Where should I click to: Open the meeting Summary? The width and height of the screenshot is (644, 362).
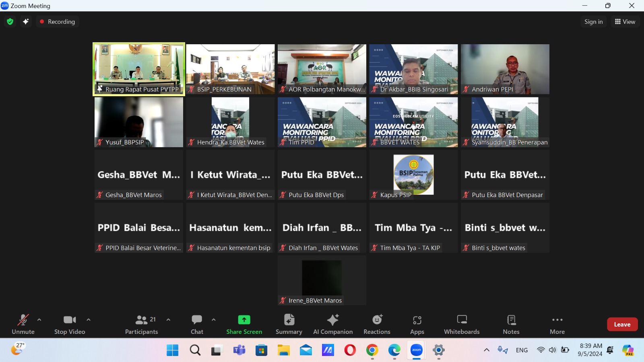[289, 324]
